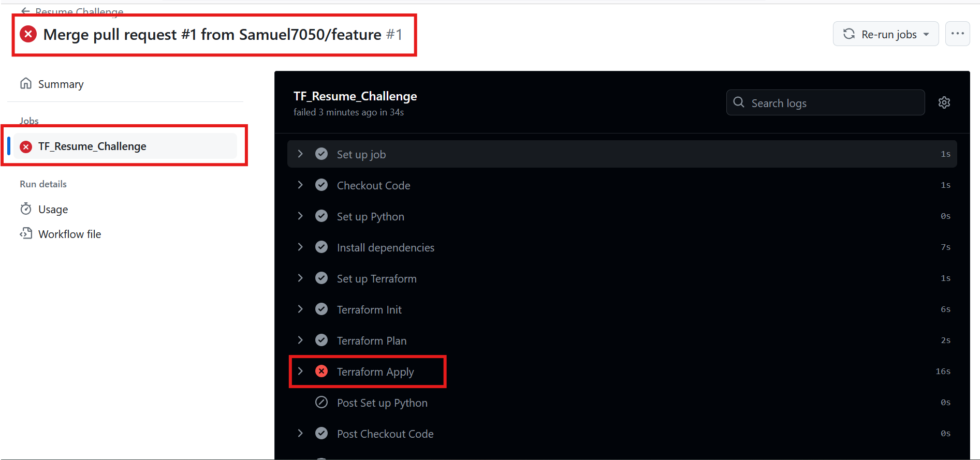980x460 pixels.
Task: Click the skipped icon for Post Set up Python
Action: coord(321,402)
